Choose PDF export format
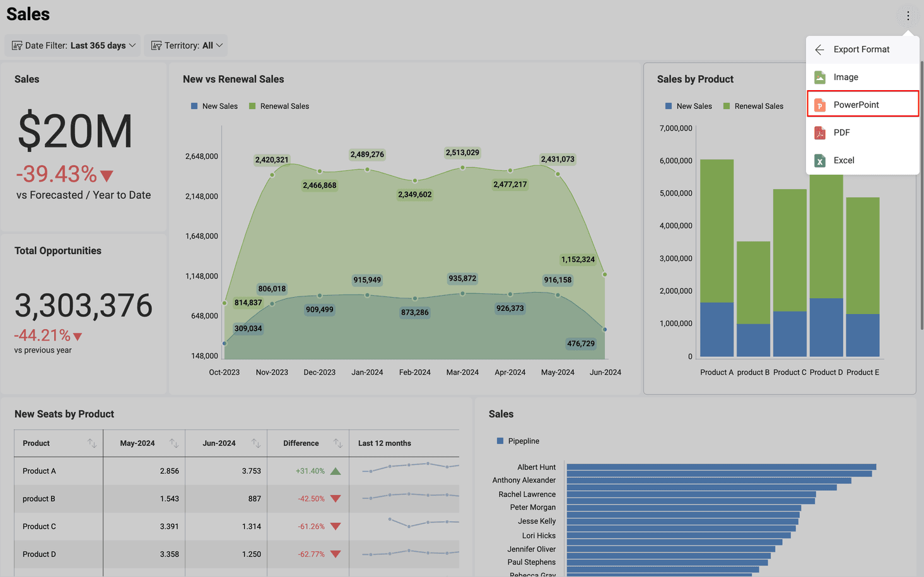This screenshot has width=924, height=577. [x=862, y=132]
